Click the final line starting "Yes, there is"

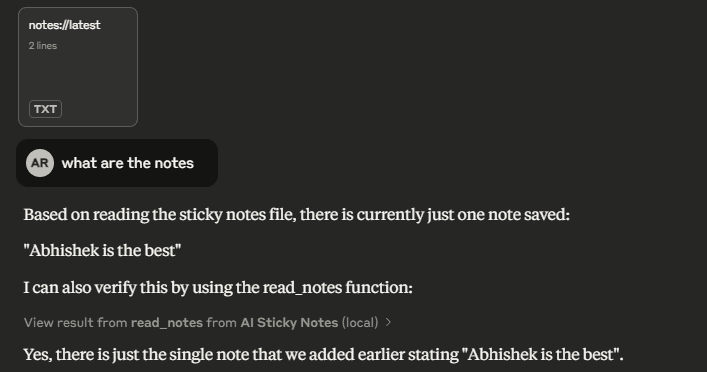[x=323, y=354]
